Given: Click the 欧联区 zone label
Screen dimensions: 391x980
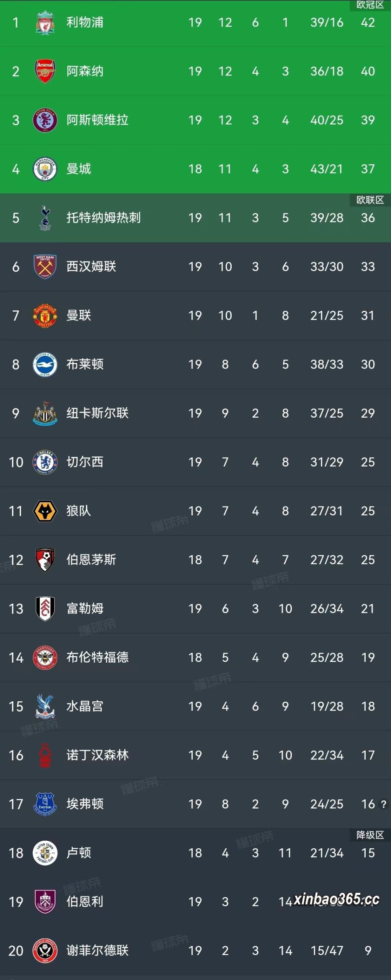Looking at the screenshot, I should [370, 200].
